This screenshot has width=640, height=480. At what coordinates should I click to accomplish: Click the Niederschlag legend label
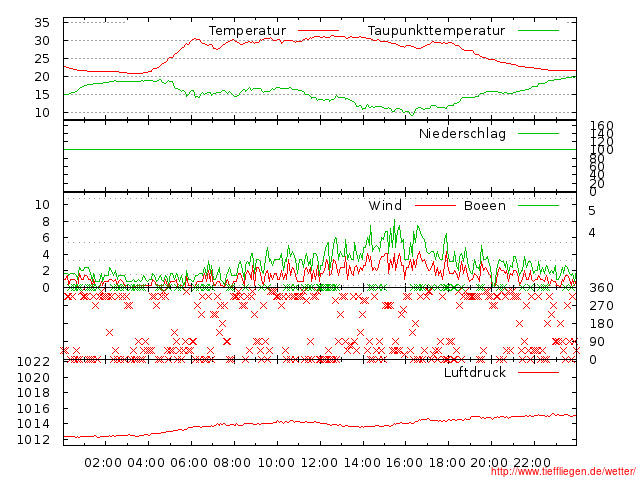point(462,133)
